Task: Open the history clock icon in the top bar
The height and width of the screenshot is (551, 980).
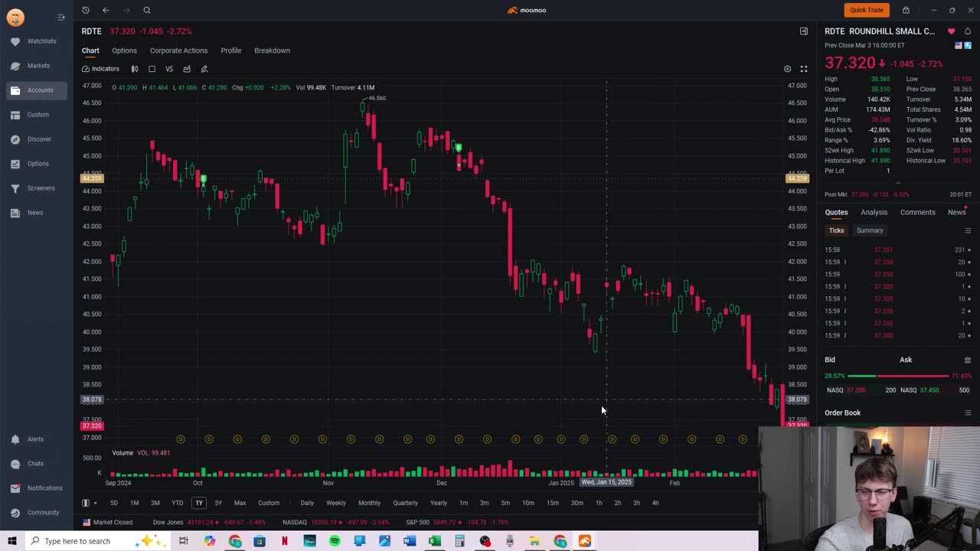Action: click(x=86, y=10)
